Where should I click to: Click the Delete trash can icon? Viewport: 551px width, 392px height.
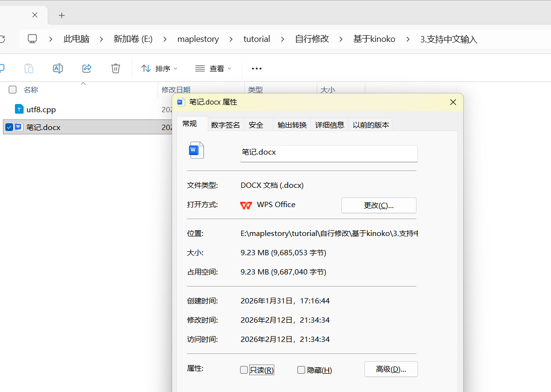coord(116,68)
